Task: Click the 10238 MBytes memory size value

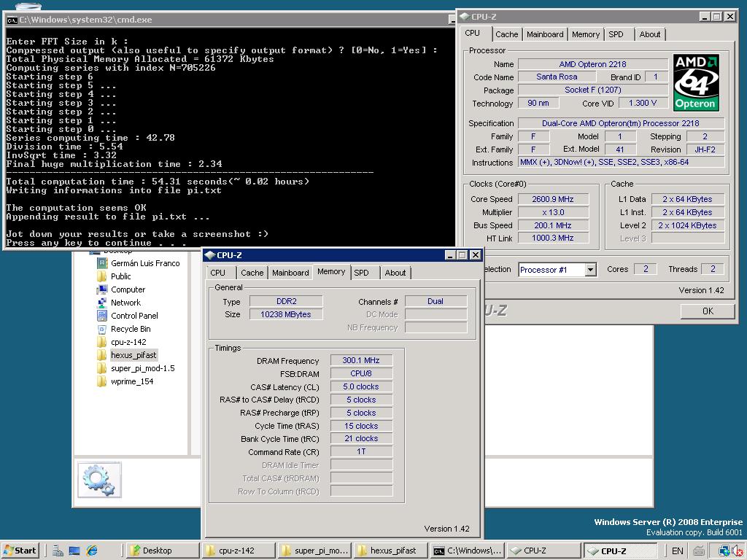Action: click(x=286, y=314)
